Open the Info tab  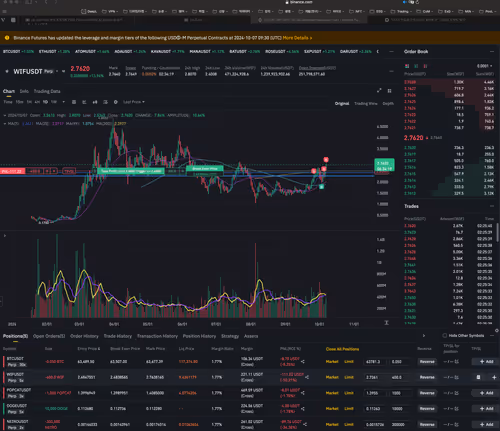[x=24, y=91]
